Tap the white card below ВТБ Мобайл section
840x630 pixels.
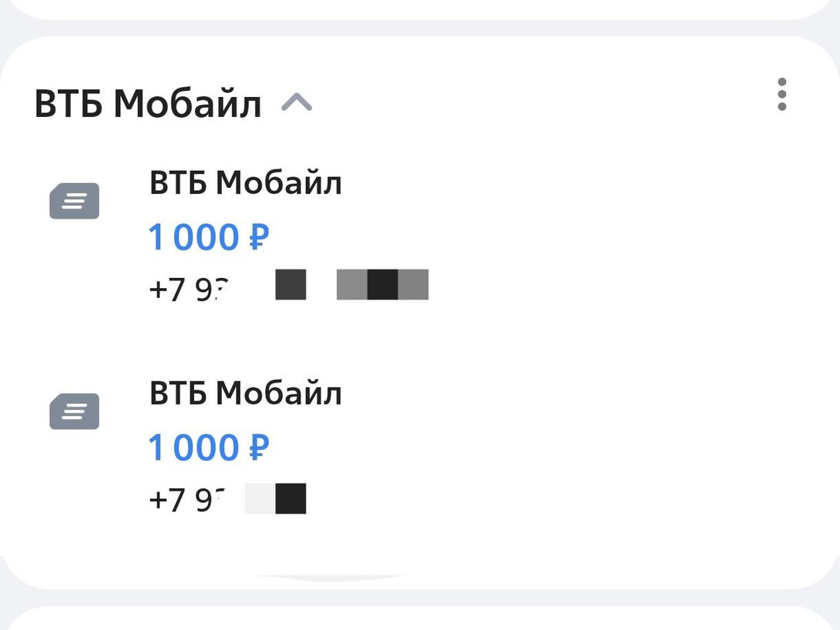(420, 618)
